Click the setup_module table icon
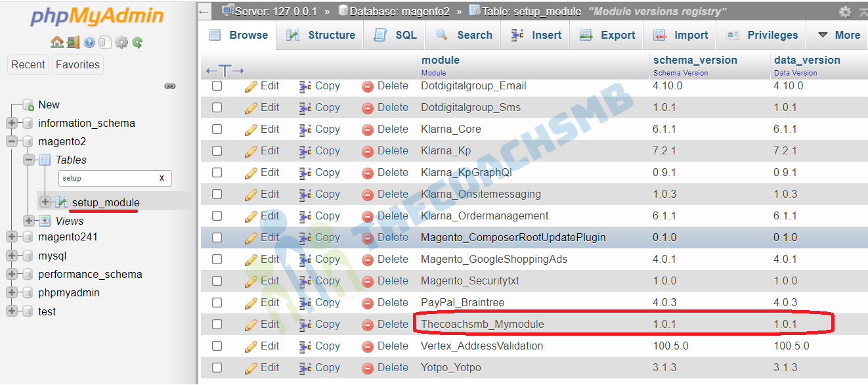This screenshot has width=868, height=385. 62,202
